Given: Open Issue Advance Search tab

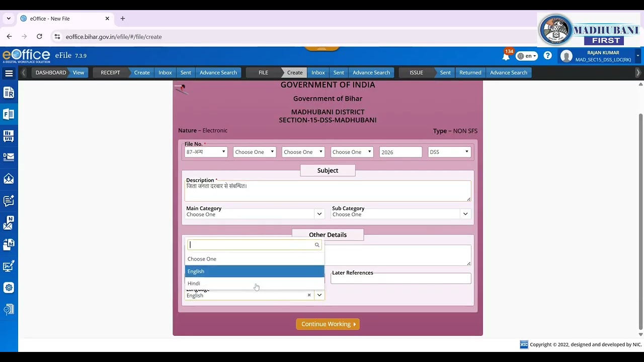Looking at the screenshot, I should tap(509, 72).
